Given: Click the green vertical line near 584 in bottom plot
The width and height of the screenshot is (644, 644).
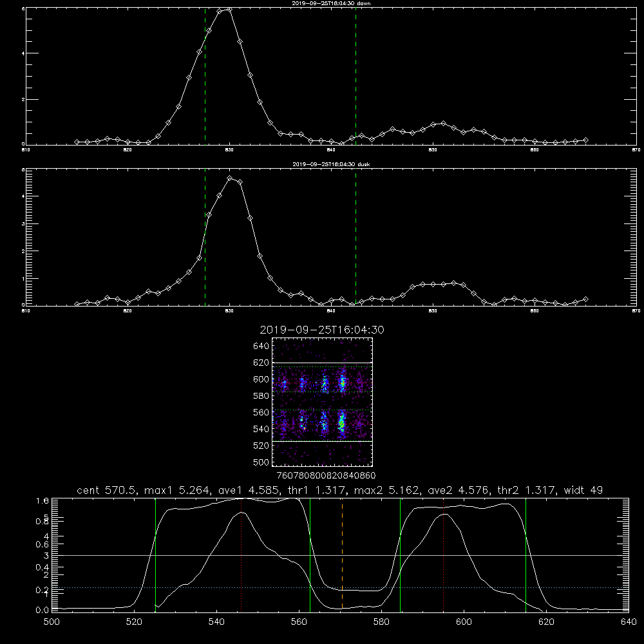Looking at the screenshot, I should coord(400,554).
